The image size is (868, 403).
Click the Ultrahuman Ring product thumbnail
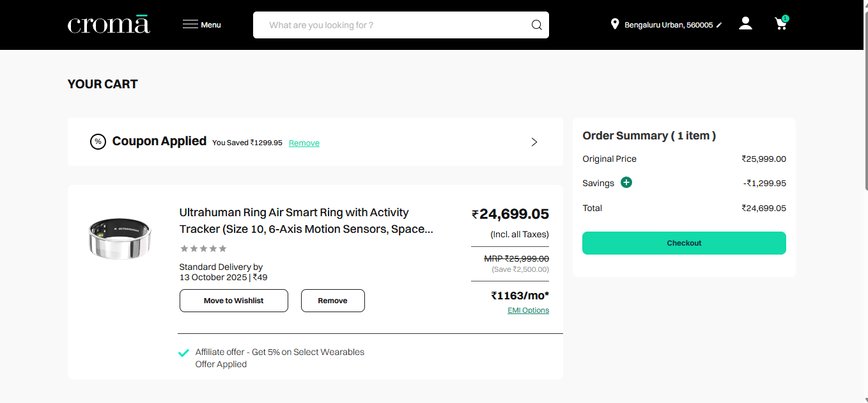click(120, 239)
